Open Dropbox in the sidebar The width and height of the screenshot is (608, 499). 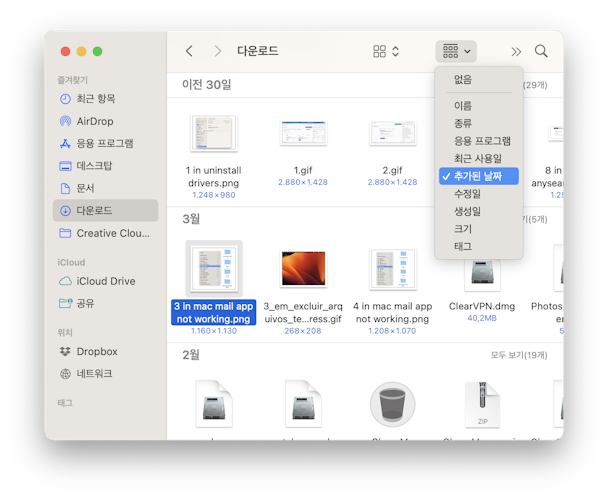(105, 351)
